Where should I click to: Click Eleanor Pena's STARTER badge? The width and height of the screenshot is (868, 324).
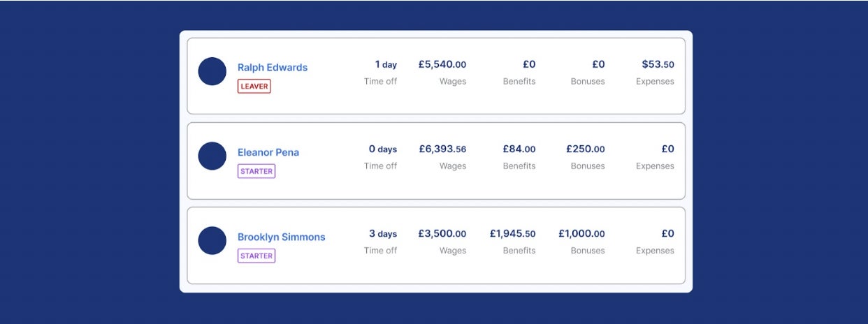point(256,171)
